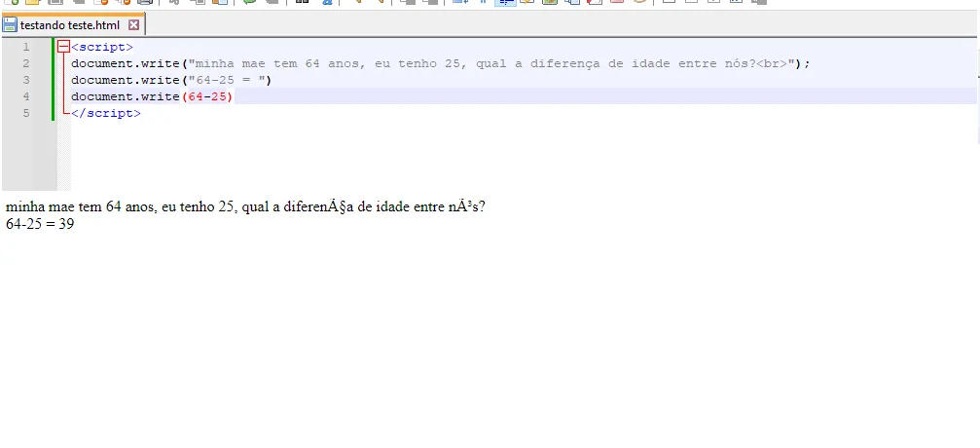Click line number 1 in margin
Viewport: 980px width, 448px height.
[x=26, y=47]
